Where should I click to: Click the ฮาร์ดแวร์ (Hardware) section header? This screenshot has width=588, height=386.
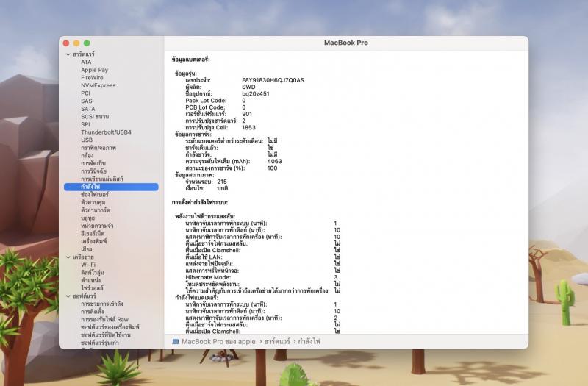(x=83, y=54)
